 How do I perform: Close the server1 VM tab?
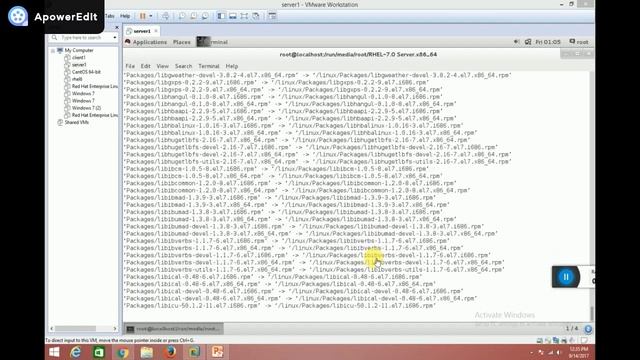pos(156,31)
